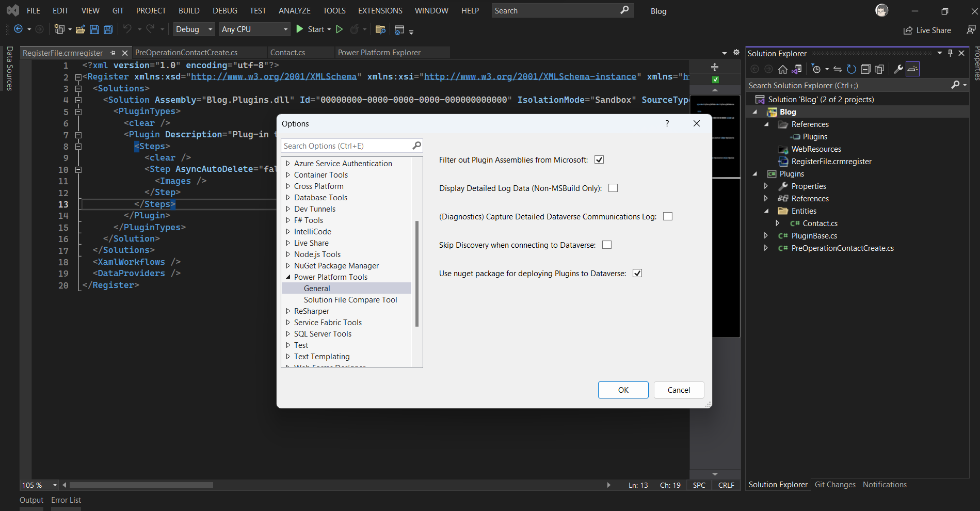The image size is (980, 511).
Task: Enable Display Detailed Log Data checkbox
Action: [x=613, y=188]
